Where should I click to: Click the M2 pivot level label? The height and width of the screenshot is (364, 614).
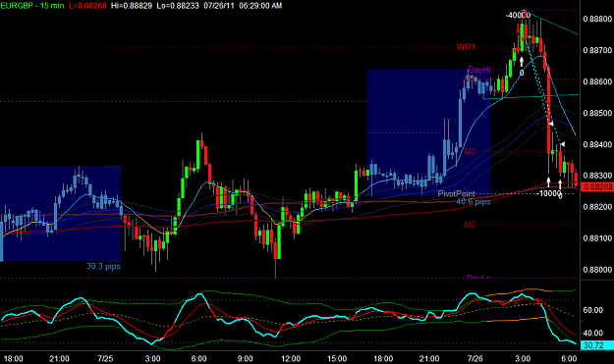tap(470, 225)
